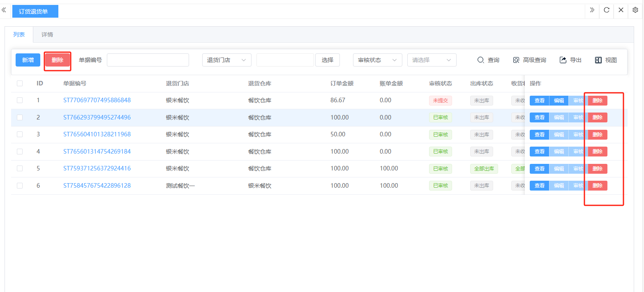Click the refresh icon in top bar
The height and width of the screenshot is (292, 644).
point(607,10)
